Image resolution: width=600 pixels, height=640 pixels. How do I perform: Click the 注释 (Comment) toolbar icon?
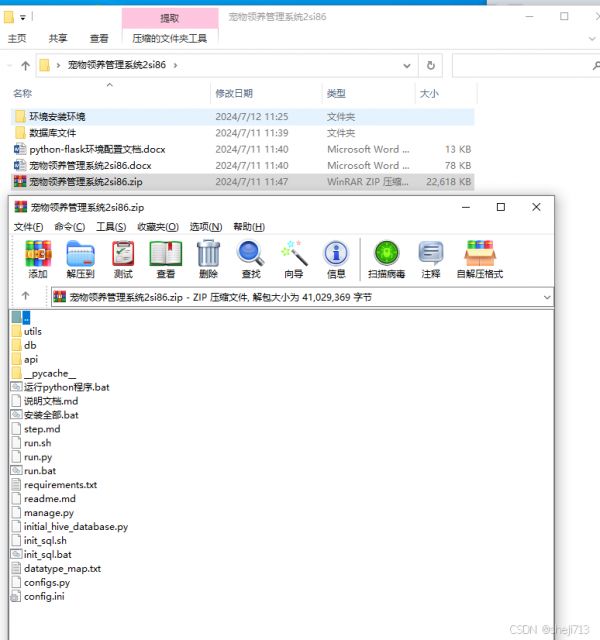pos(431,253)
